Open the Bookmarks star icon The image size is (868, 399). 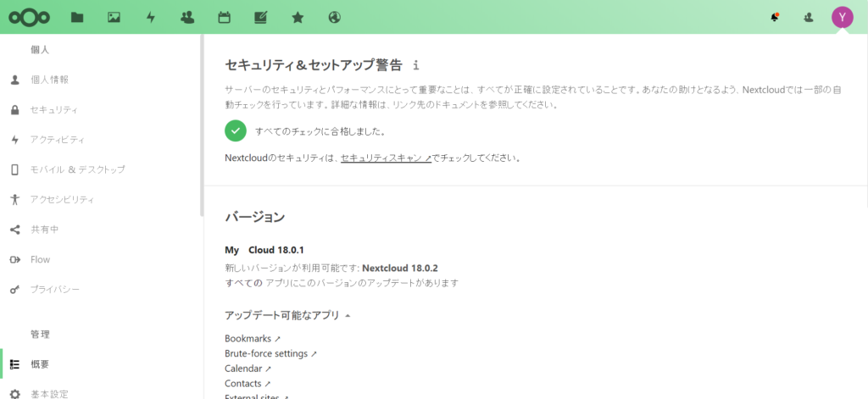(297, 17)
